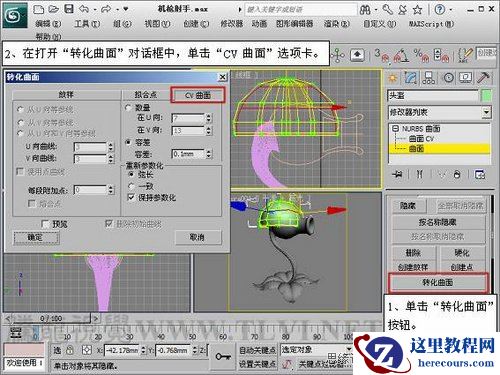This screenshot has height=375, width=500.
Task: Click the Save File floppy icon
Action: pos(69,9)
